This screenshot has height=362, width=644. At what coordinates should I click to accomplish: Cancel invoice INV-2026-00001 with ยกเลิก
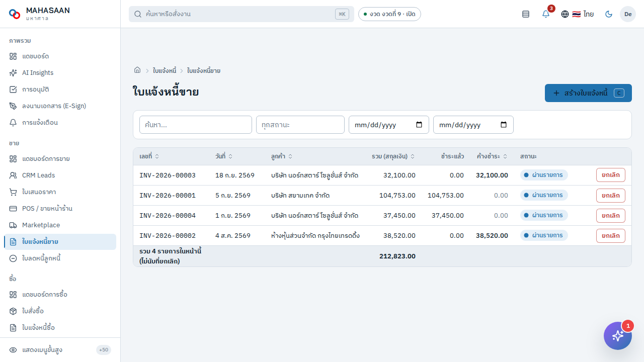tap(611, 196)
